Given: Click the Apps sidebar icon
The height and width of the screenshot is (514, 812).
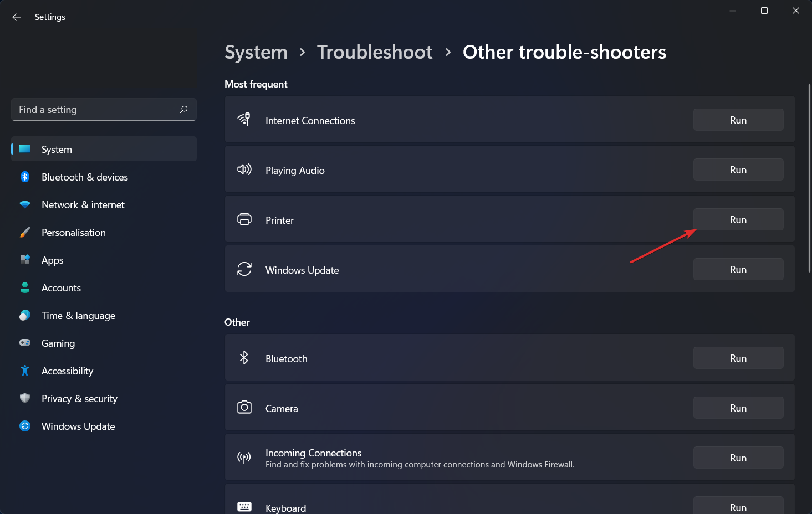Looking at the screenshot, I should point(25,260).
